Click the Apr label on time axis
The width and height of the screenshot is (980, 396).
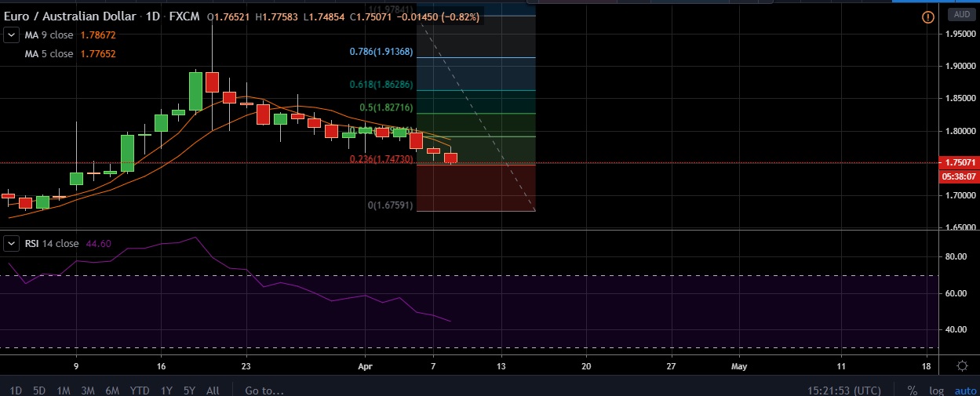[x=366, y=366]
